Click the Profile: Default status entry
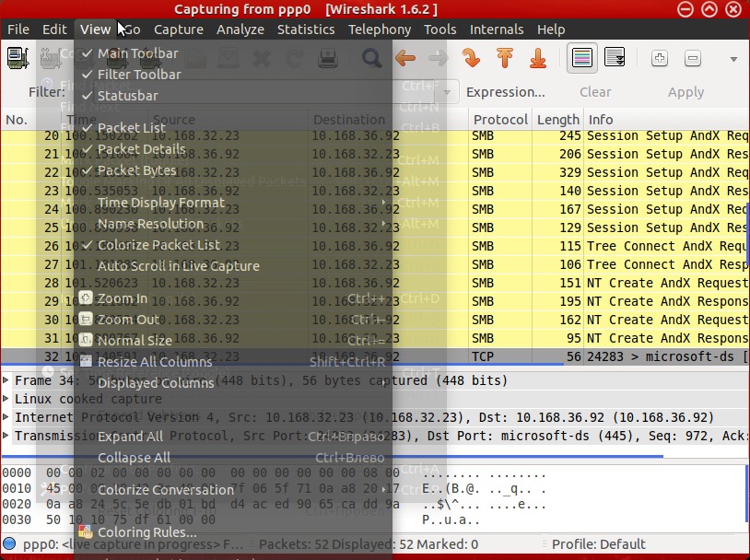 point(598,544)
